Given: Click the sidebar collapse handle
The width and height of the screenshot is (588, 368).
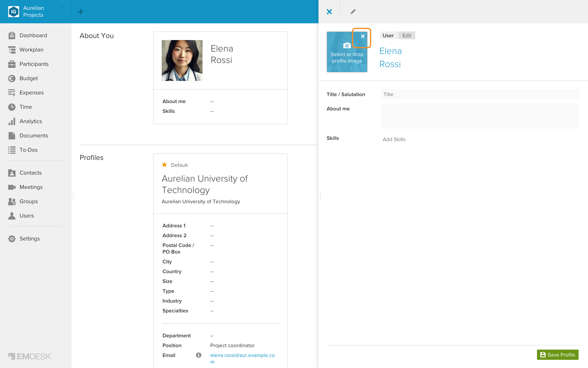Looking at the screenshot, I should pos(73,196).
